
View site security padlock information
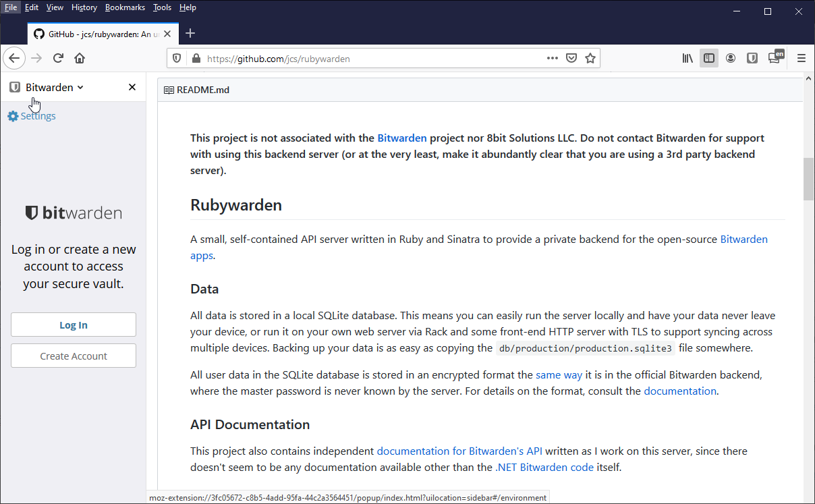(196, 59)
